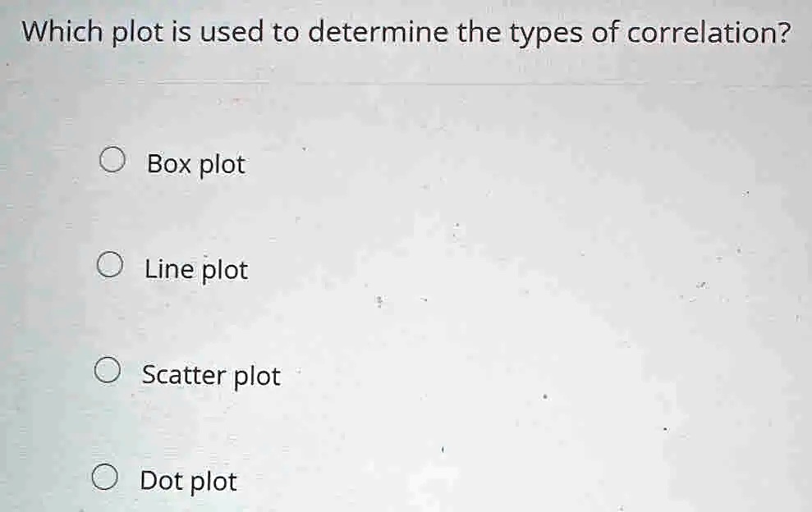
Task: Click the word 'used' in the question
Action: click(x=232, y=32)
